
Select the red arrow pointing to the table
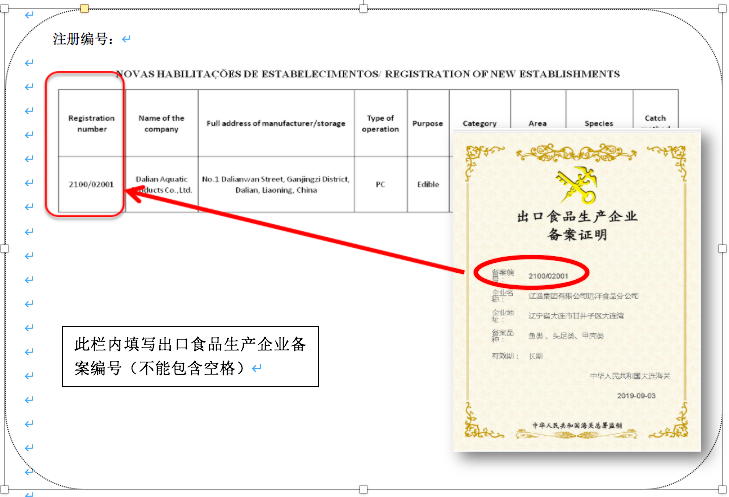(x=300, y=231)
